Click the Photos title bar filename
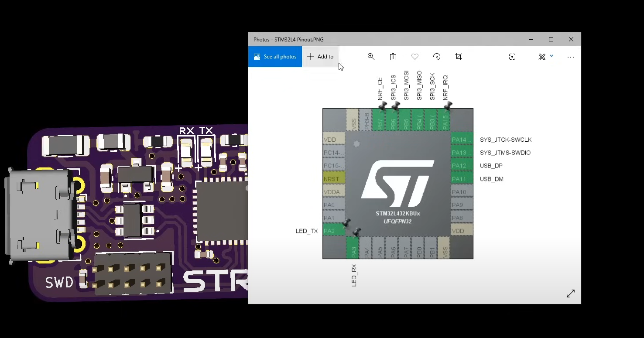Viewport: 644px width, 338px height. click(289, 39)
